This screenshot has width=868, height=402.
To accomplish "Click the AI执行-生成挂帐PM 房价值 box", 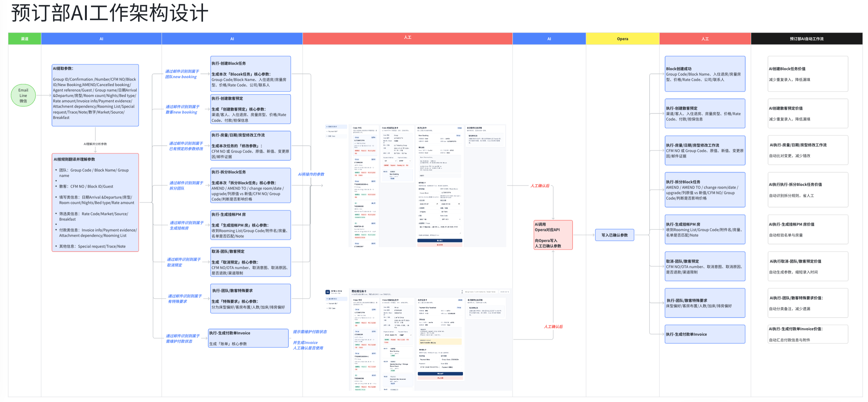I will coord(808,230).
